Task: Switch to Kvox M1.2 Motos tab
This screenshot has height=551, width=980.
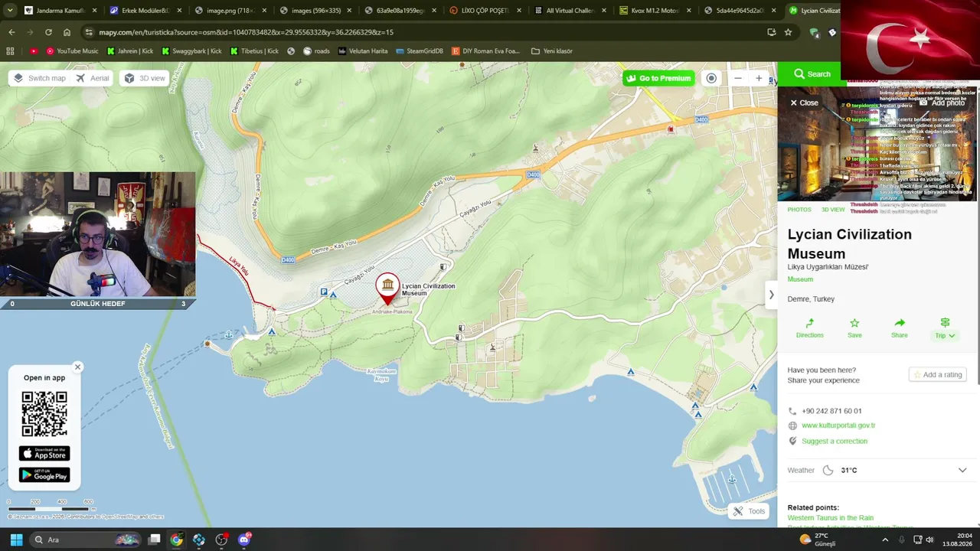Action: pyautogui.click(x=653, y=11)
